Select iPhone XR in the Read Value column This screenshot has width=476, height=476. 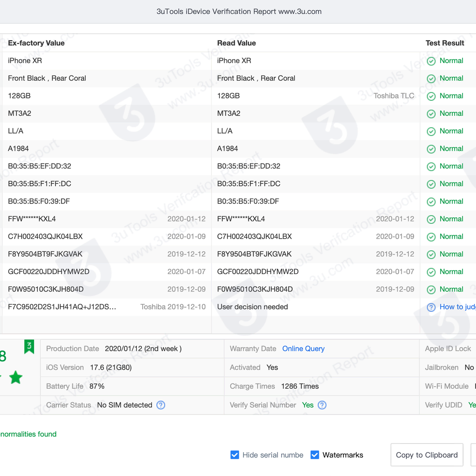coord(234,60)
